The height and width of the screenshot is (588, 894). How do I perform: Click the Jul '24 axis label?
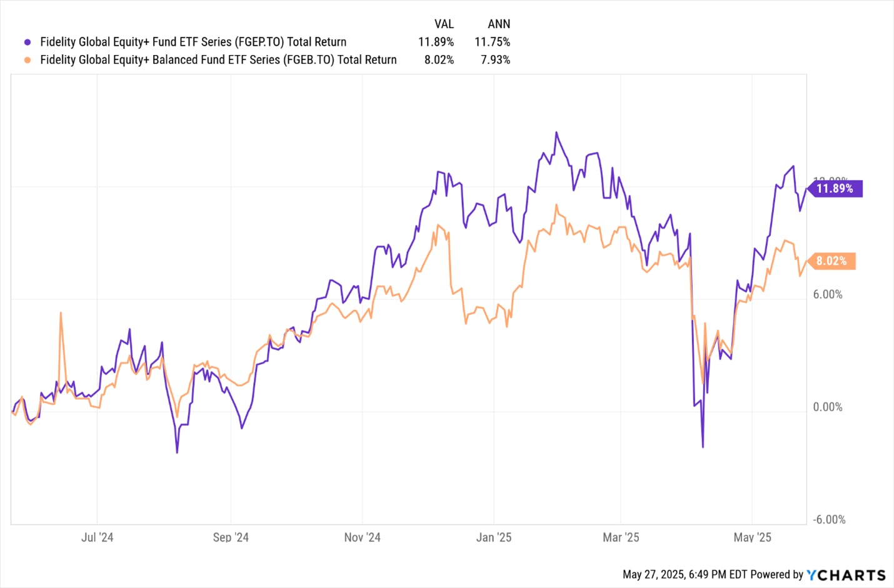(98, 537)
